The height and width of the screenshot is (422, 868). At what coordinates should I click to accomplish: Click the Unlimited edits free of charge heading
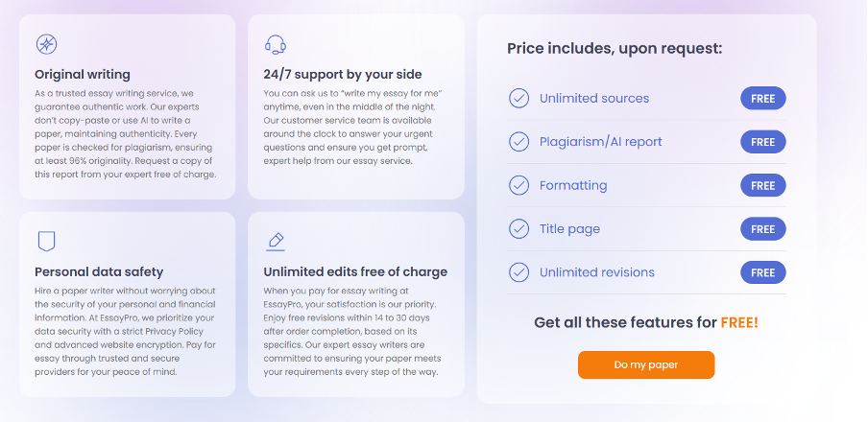coord(355,271)
